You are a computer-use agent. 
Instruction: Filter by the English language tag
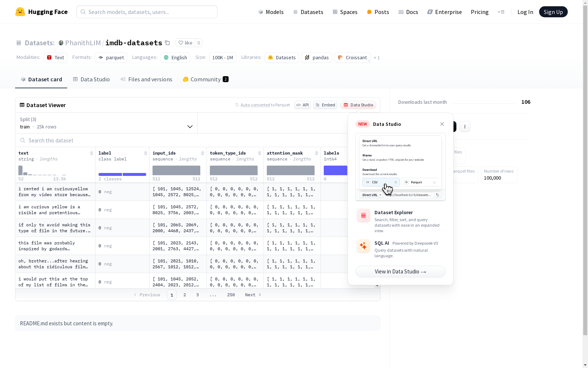175,57
